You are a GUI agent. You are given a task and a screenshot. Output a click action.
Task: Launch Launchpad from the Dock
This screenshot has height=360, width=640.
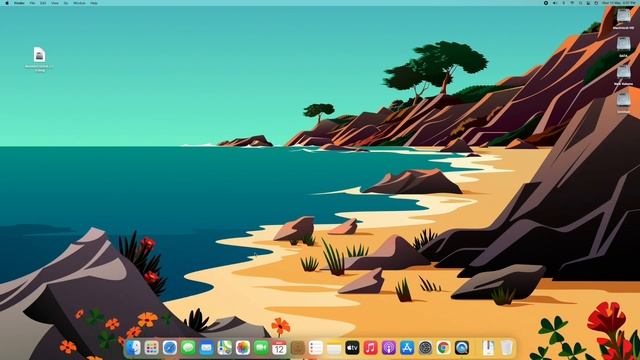[x=151, y=348]
